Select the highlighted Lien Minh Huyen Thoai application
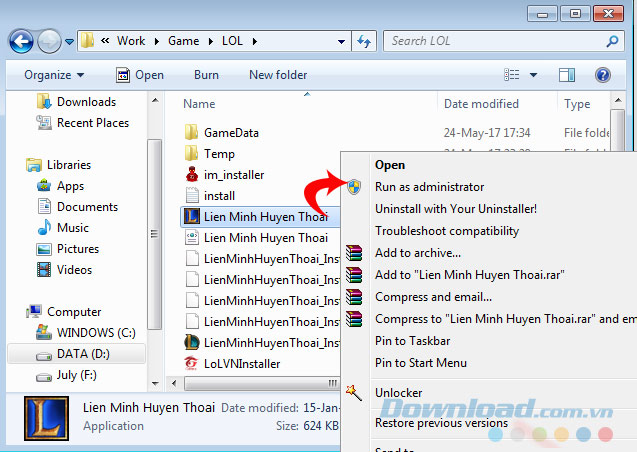 point(260,217)
